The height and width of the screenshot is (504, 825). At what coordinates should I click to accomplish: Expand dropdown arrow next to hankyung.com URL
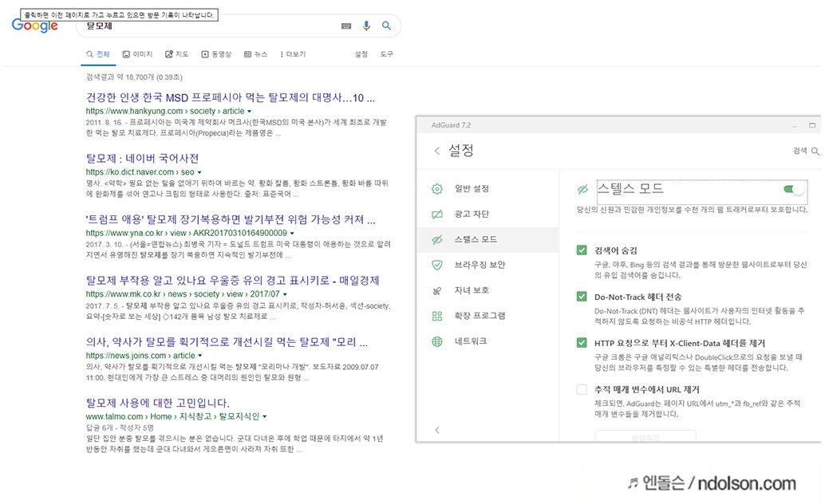[249, 112]
